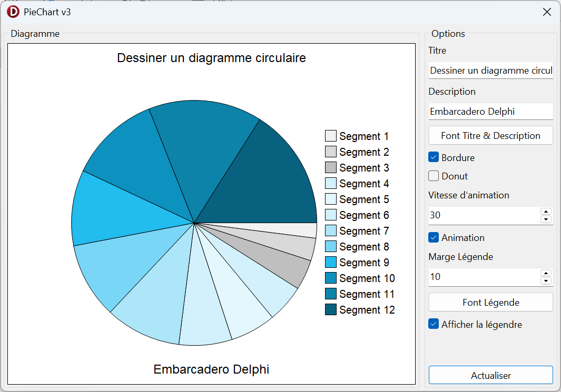Viewport: 561px width, 392px height.
Task: Click chart title 'Dessiner un diagramme circulaire'
Action: coord(211,58)
